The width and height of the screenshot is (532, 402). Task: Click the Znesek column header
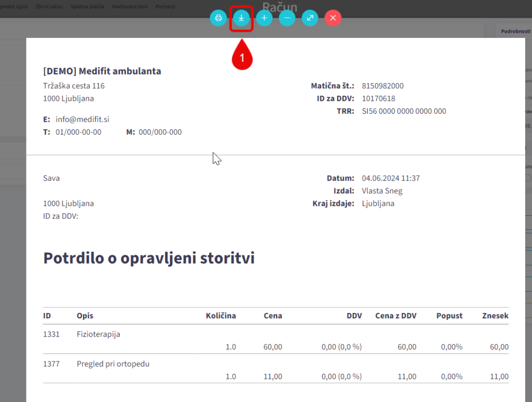click(x=495, y=316)
